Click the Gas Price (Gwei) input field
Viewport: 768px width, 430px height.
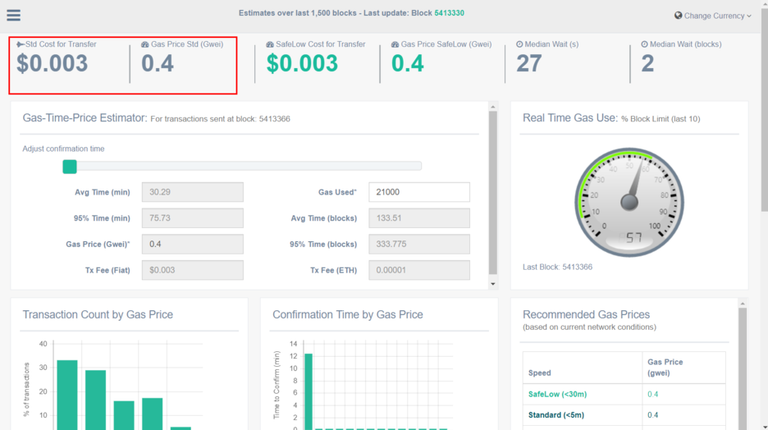pyautogui.click(x=193, y=244)
